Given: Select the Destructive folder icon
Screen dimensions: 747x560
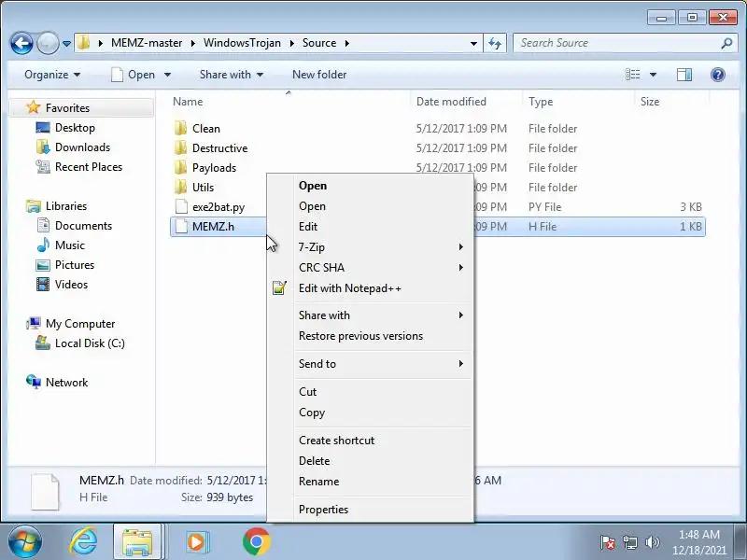Looking at the screenshot, I should (x=181, y=147).
